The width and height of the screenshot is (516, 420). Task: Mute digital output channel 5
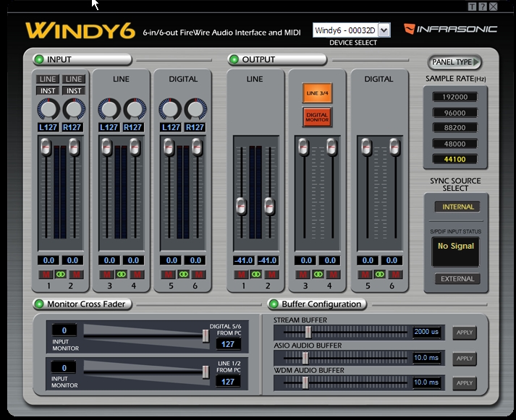(365, 275)
